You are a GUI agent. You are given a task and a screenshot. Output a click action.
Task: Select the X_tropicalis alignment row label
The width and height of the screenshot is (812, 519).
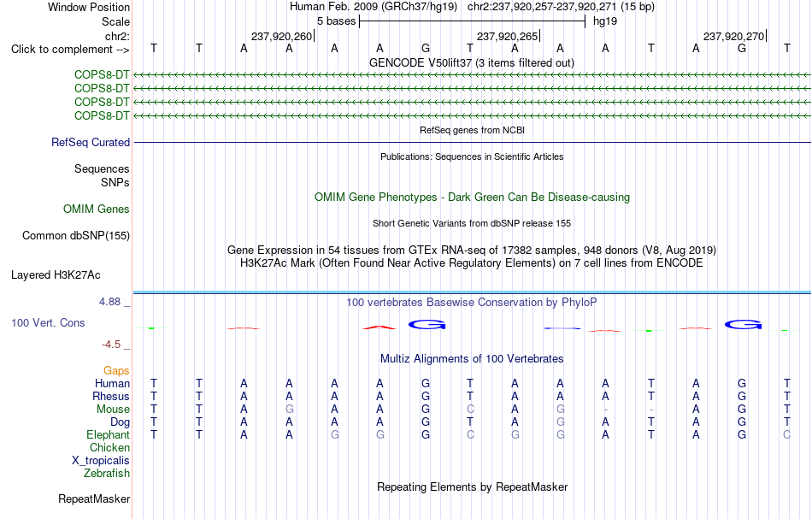pos(101,461)
